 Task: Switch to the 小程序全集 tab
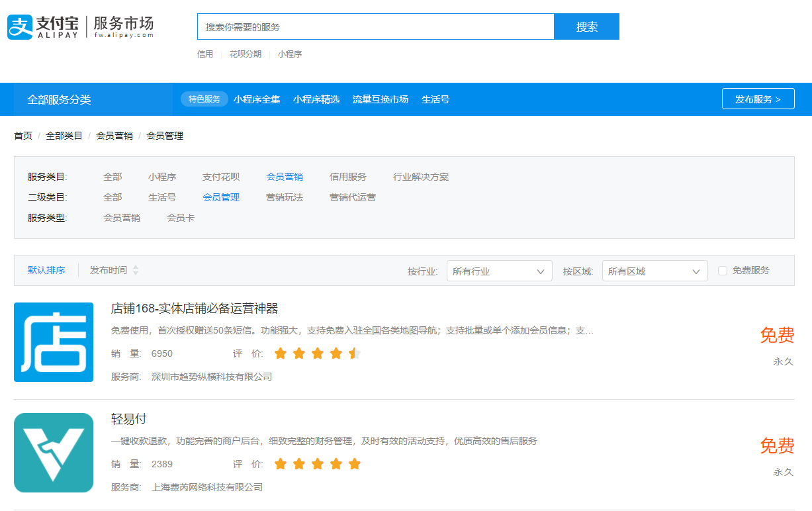(257, 99)
